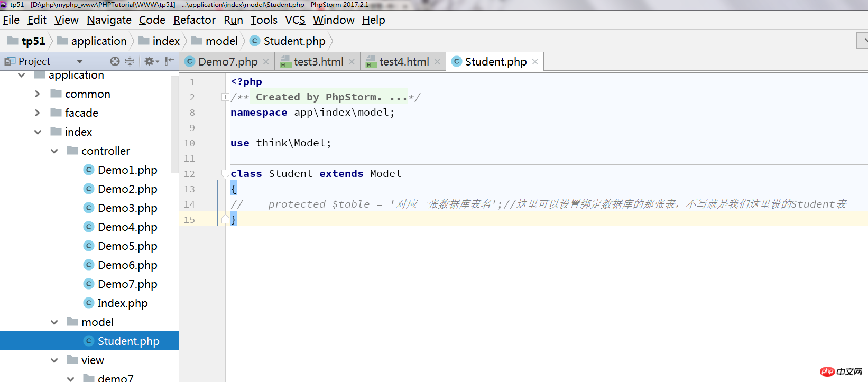Viewport: 868px width, 382px height.
Task: Open the Run menu
Action: coord(233,20)
